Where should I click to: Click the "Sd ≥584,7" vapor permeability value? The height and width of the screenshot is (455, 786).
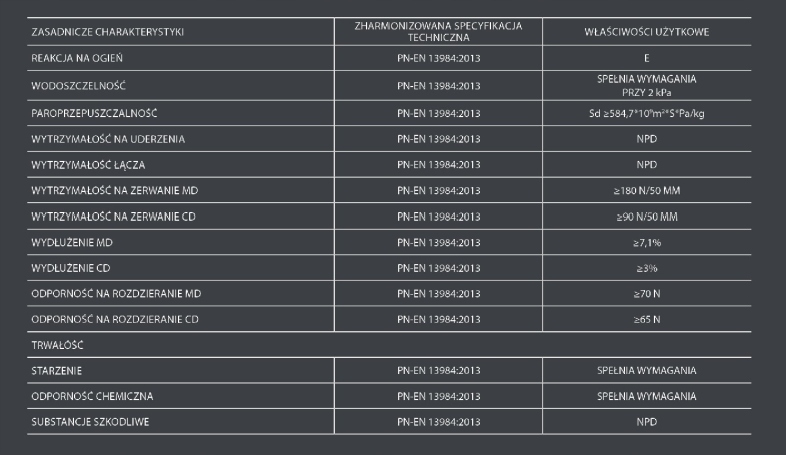(647, 113)
